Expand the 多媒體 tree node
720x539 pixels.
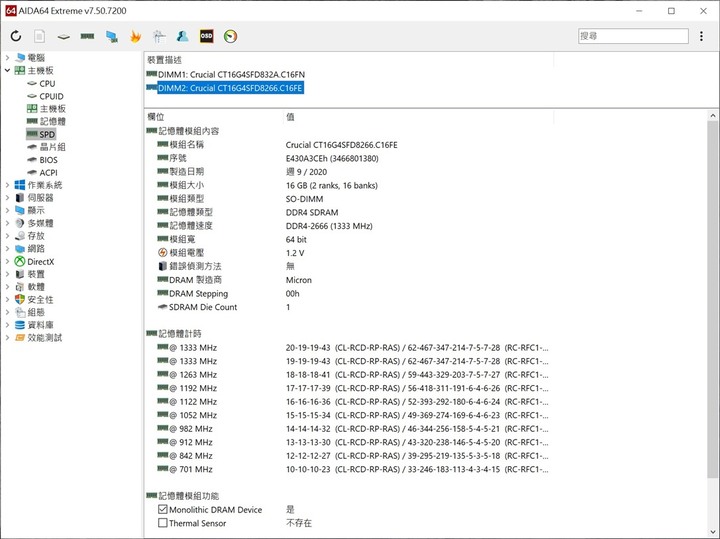pos(7,223)
